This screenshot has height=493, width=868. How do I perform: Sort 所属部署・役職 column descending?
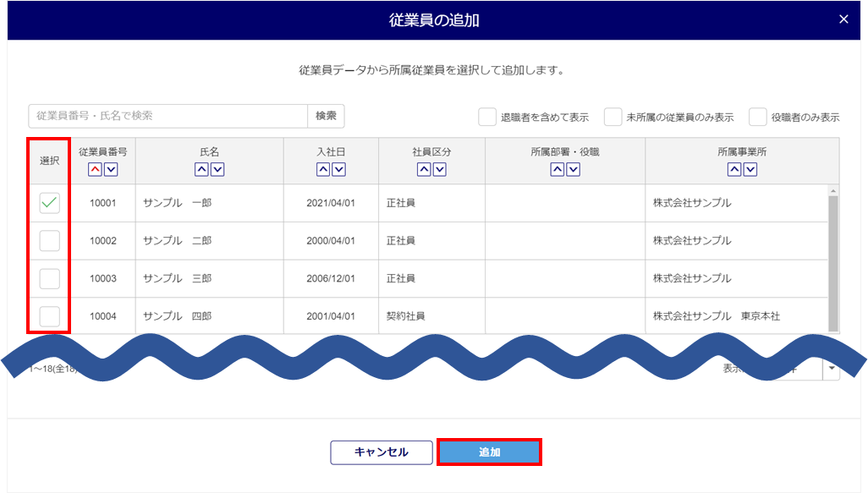(x=573, y=170)
